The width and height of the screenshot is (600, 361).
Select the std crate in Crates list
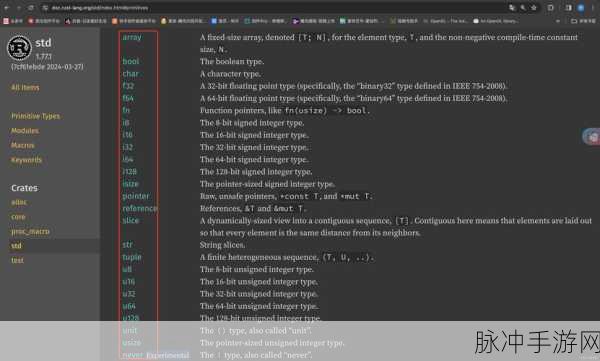[16, 246]
